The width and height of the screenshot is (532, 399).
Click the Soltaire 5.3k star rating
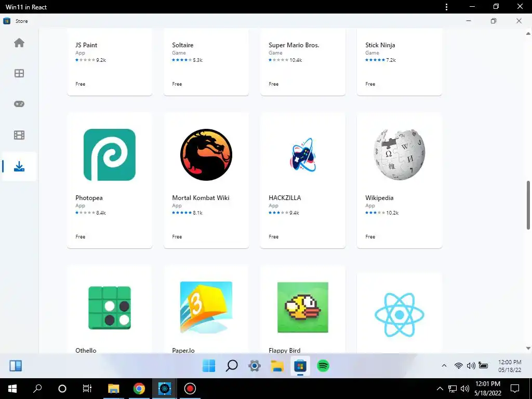[187, 60]
